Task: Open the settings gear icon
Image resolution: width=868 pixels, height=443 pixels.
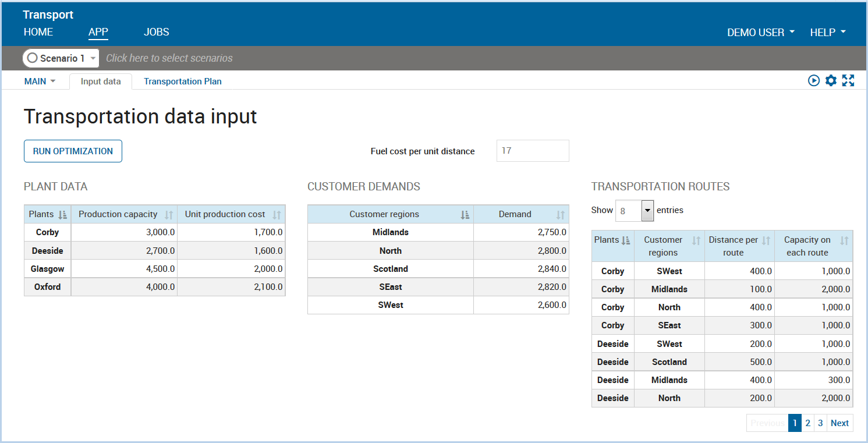Action: [831, 80]
